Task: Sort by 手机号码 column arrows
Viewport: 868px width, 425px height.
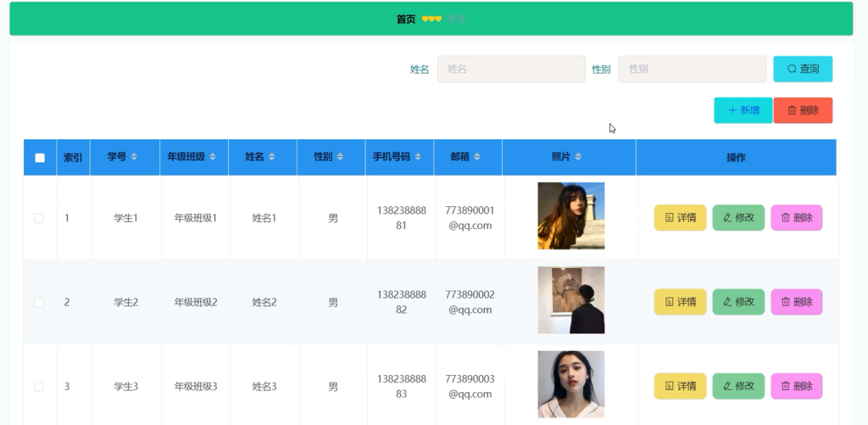Action: coord(418,157)
